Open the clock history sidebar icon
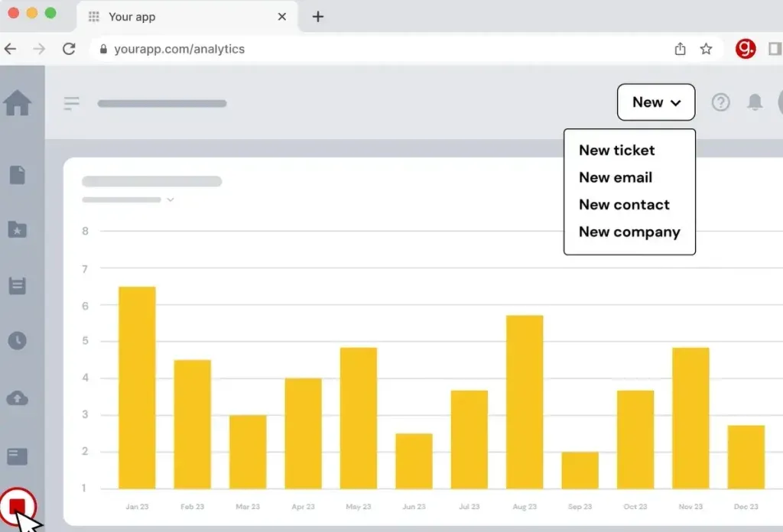This screenshot has width=783, height=532. click(x=18, y=341)
